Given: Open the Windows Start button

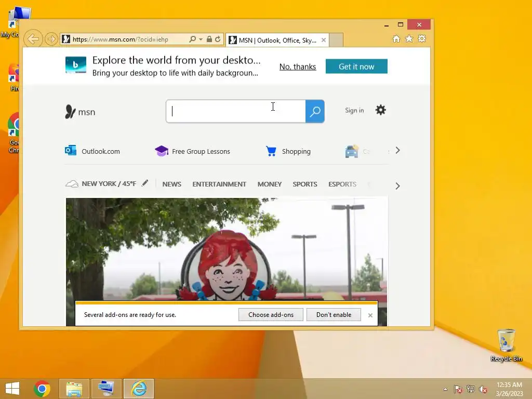Looking at the screenshot, I should 12,389.
